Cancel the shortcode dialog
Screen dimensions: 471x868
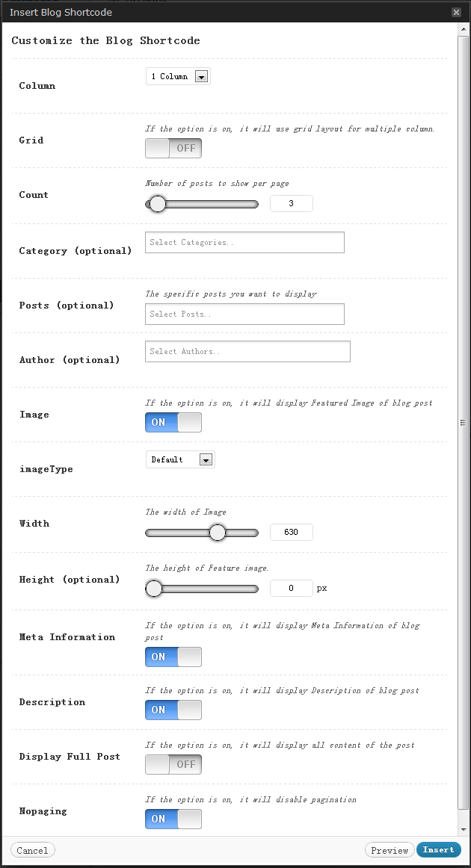coord(33,850)
